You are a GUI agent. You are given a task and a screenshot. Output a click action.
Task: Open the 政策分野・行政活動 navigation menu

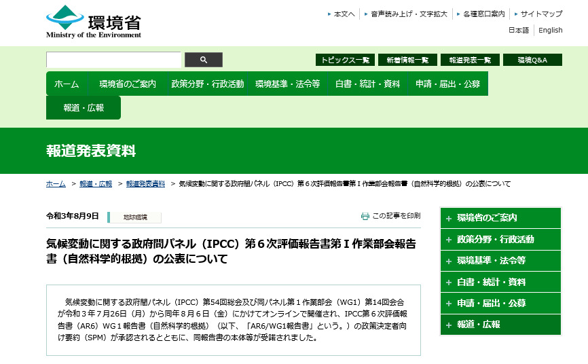(x=207, y=84)
